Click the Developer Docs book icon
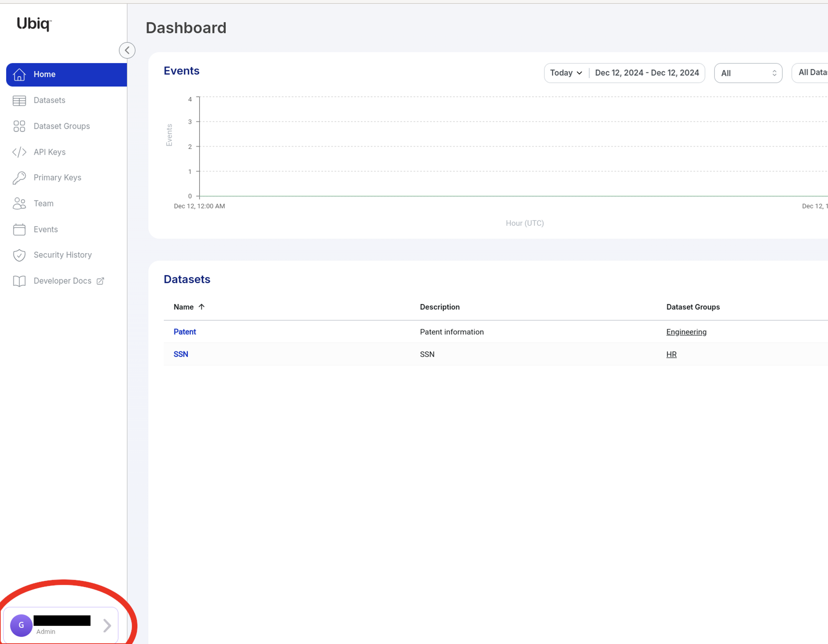Viewport: 828px width, 644px height. tap(19, 281)
